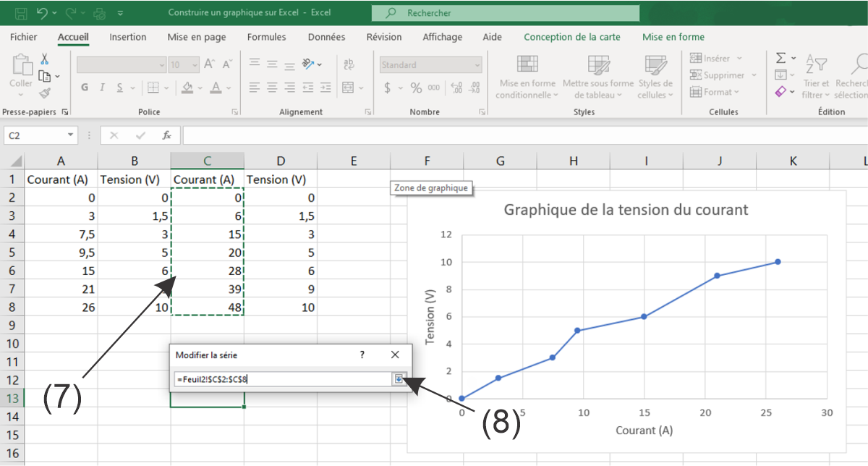This screenshot has width=868, height=466.
Task: Toggle bold G formatting button
Action: [x=85, y=88]
